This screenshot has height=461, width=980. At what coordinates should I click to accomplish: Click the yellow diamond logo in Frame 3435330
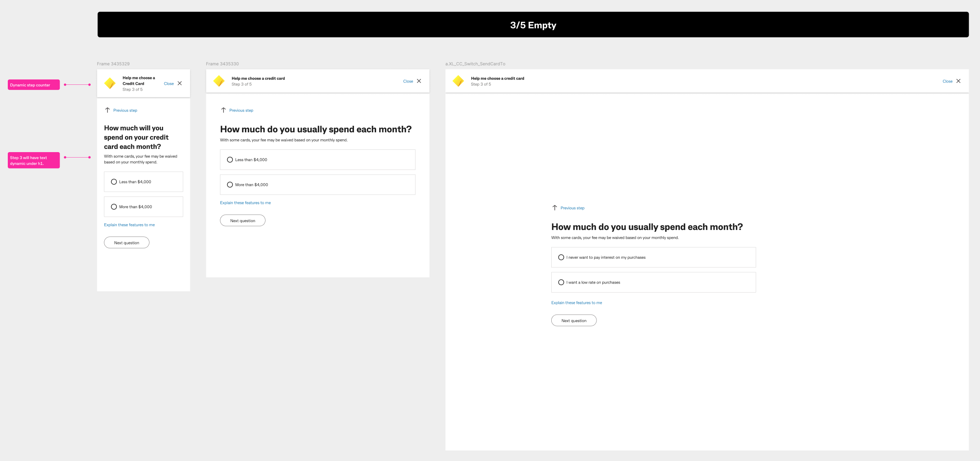(219, 81)
